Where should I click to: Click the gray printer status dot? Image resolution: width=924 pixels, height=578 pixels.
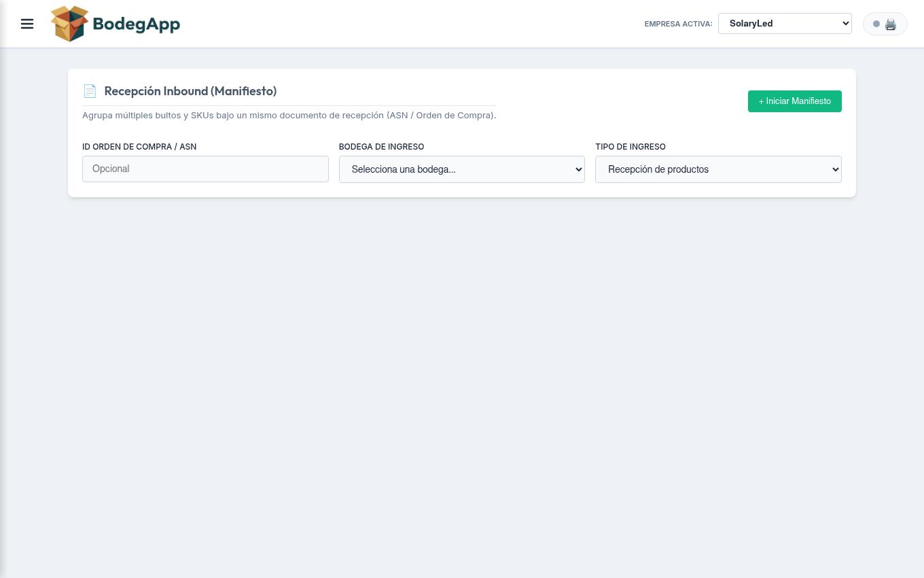click(876, 24)
